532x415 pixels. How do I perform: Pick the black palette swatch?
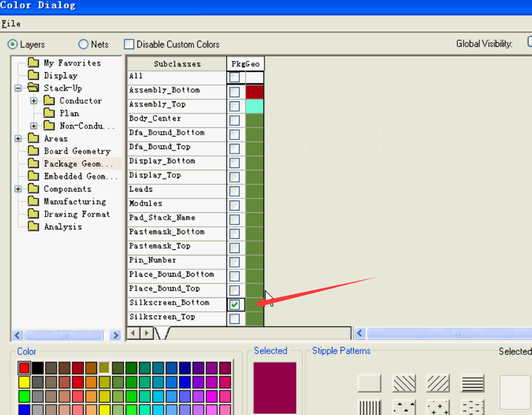tap(38, 368)
